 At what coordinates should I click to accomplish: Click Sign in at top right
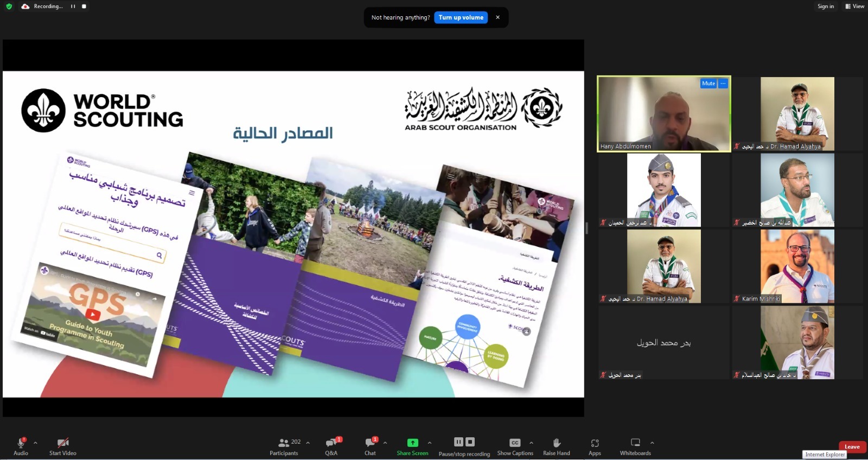point(825,7)
